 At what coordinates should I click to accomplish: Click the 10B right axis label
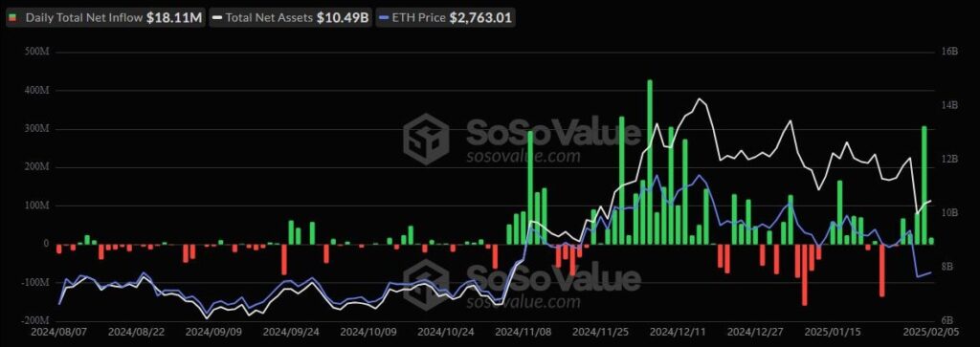click(948, 213)
